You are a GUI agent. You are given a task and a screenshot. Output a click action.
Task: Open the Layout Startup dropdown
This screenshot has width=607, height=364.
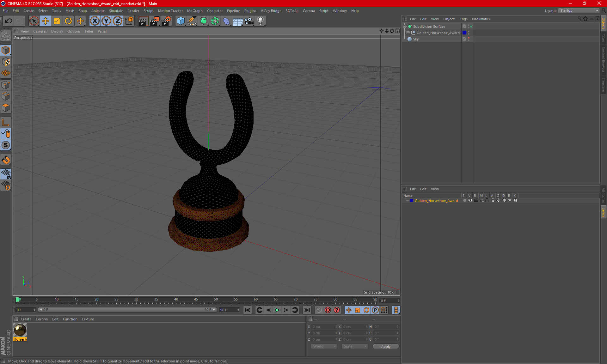[579, 10]
